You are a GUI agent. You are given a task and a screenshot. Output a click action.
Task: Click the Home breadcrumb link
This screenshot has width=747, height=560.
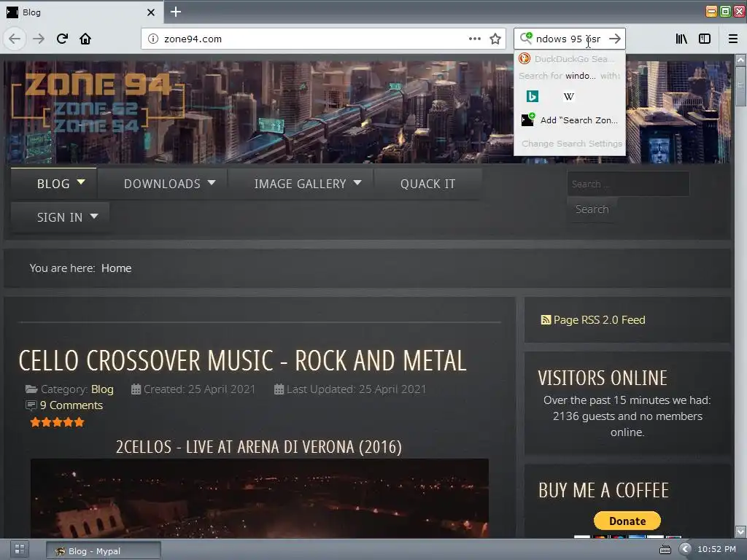pyautogui.click(x=116, y=268)
